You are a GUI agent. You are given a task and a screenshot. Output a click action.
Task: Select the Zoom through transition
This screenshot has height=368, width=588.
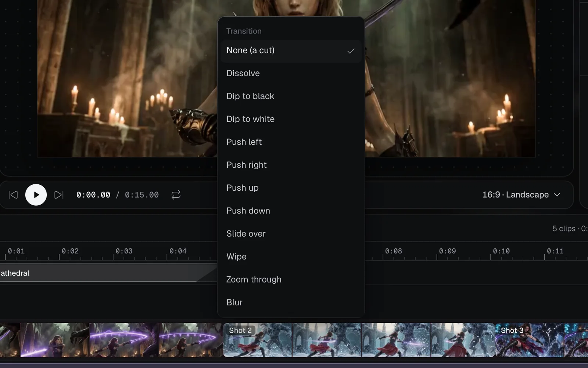tap(291, 280)
